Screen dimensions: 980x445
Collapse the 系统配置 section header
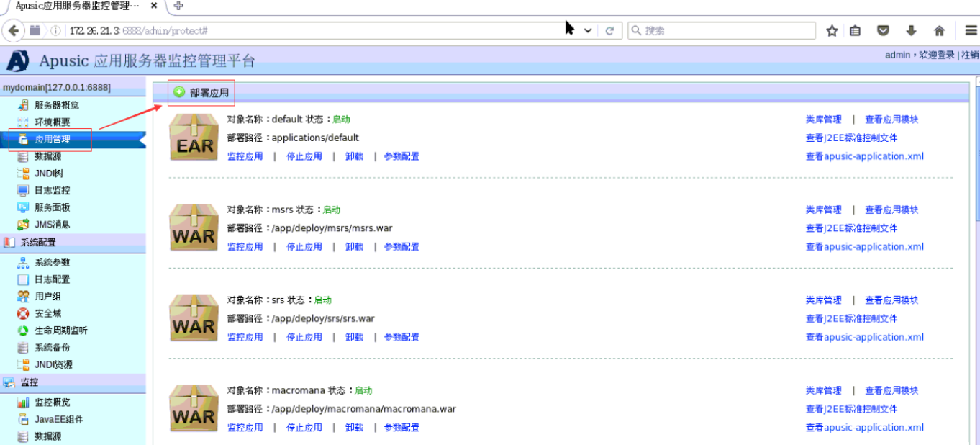(x=73, y=243)
